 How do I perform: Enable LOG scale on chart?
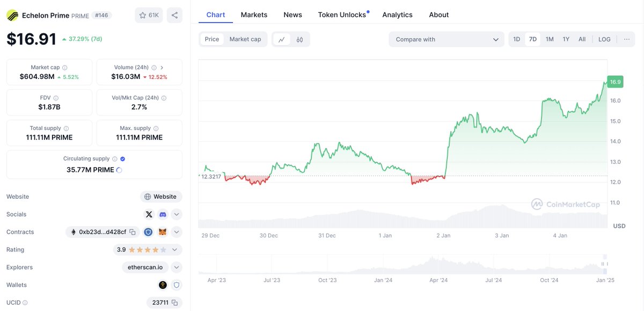pos(604,39)
